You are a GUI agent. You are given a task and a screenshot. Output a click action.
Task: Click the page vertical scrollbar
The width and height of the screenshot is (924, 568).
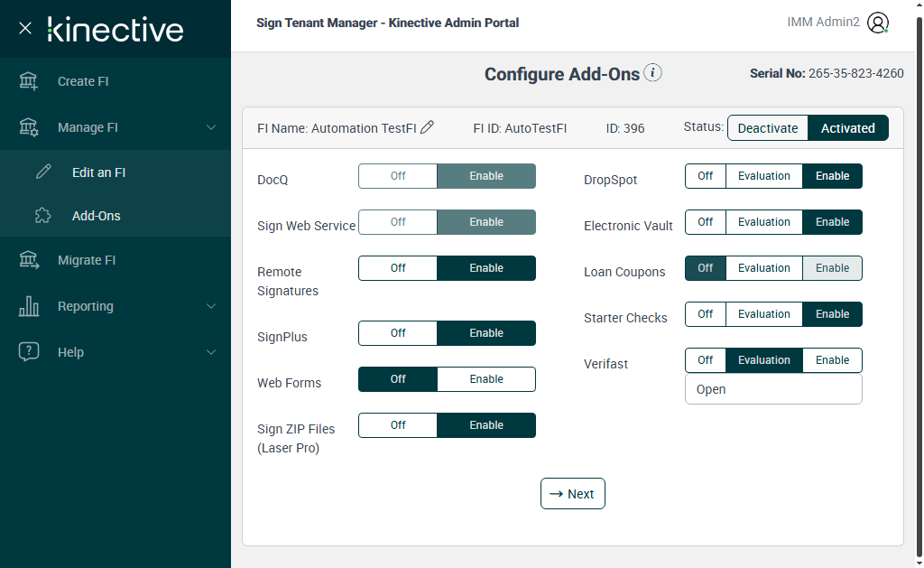tap(919, 286)
